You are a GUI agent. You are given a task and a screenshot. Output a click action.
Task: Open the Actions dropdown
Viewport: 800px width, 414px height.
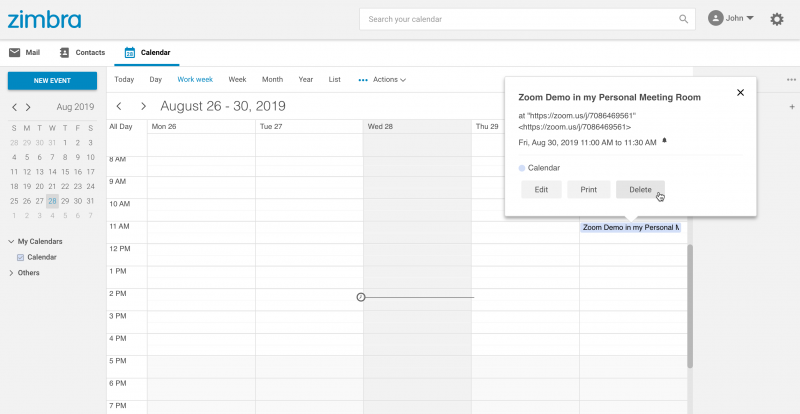click(x=389, y=80)
